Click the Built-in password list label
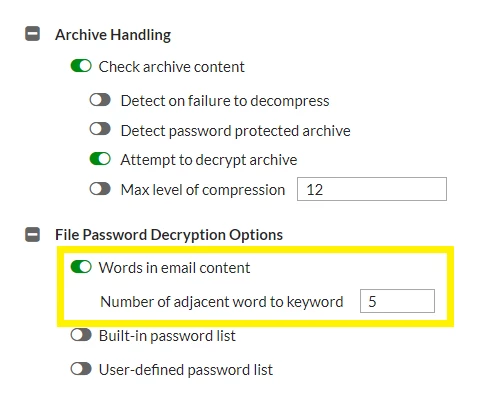 click(167, 336)
